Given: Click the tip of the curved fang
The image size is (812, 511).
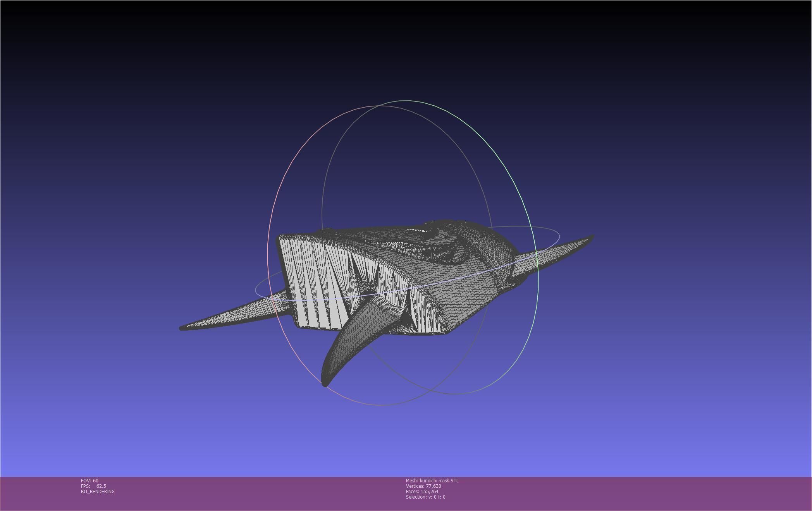Looking at the screenshot, I should 325,384.
